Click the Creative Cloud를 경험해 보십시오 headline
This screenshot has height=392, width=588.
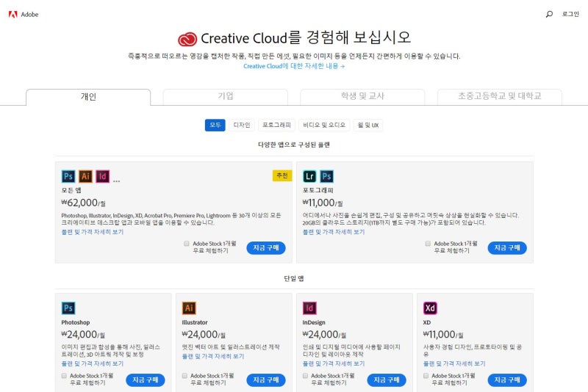point(306,38)
